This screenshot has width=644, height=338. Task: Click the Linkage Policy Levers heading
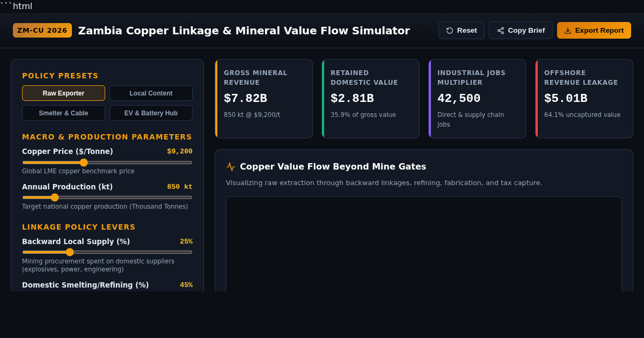[79, 227]
